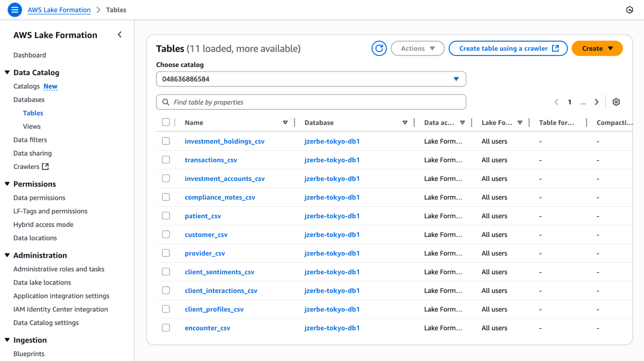Screen dimensions: 644x361
Task: Open the Actions dropdown
Action: pos(418,48)
